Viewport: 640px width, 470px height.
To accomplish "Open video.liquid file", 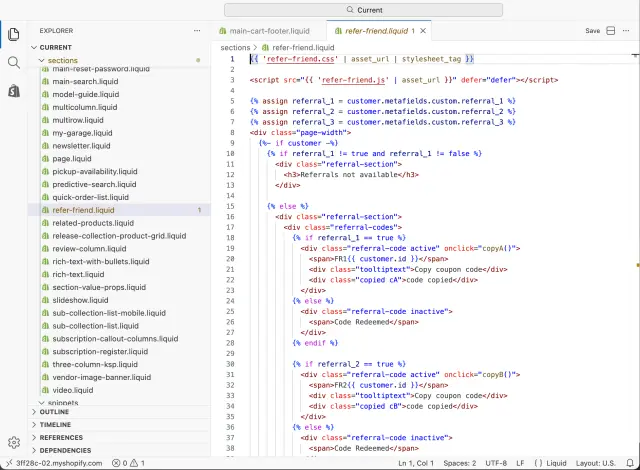I will [x=73, y=390].
